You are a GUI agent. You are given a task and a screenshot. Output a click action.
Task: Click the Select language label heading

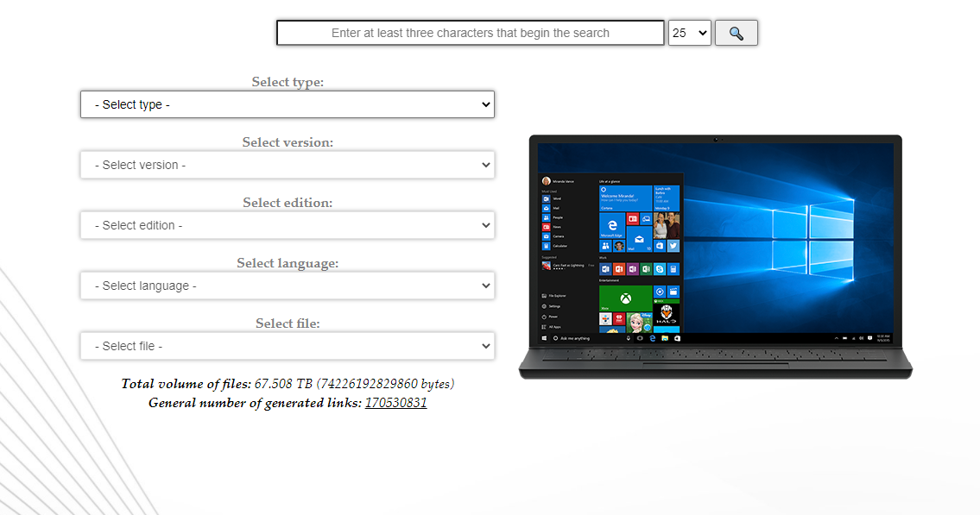(x=288, y=263)
